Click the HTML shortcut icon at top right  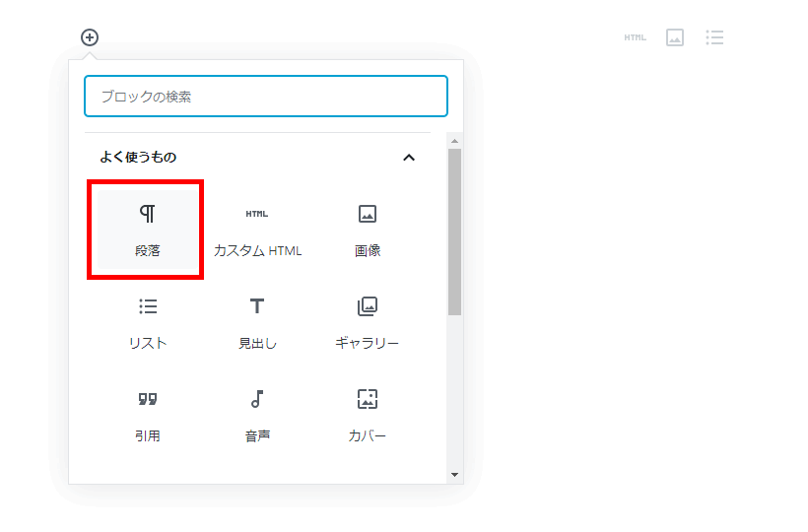coord(635,37)
